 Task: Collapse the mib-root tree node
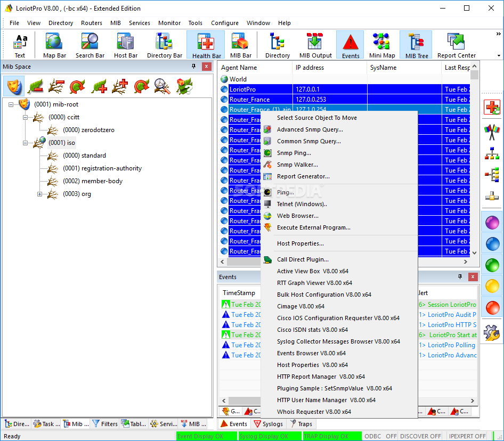(11, 104)
